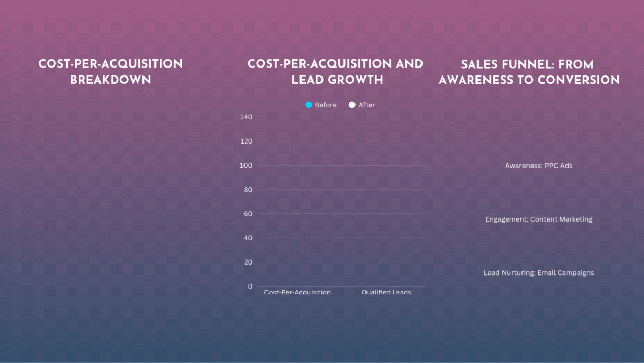644x363 pixels.
Task: Select the 80 y-axis value
Action: [x=248, y=190]
